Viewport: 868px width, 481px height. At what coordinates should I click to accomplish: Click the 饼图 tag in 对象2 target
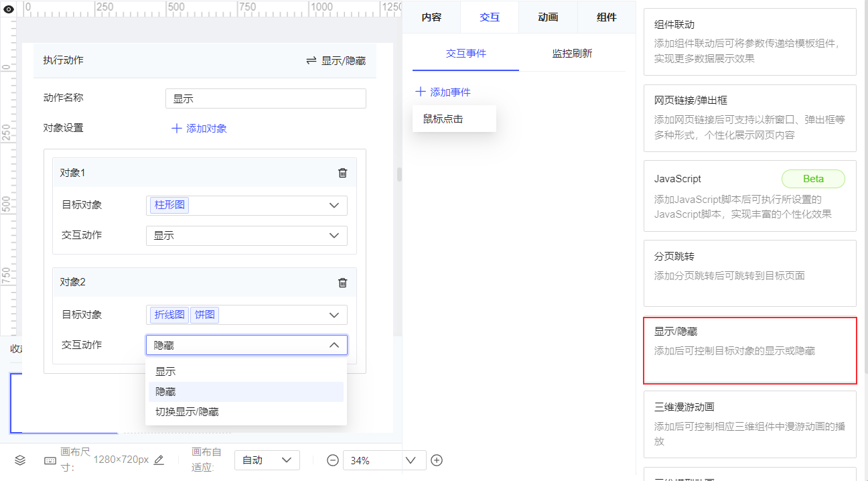[x=204, y=314]
